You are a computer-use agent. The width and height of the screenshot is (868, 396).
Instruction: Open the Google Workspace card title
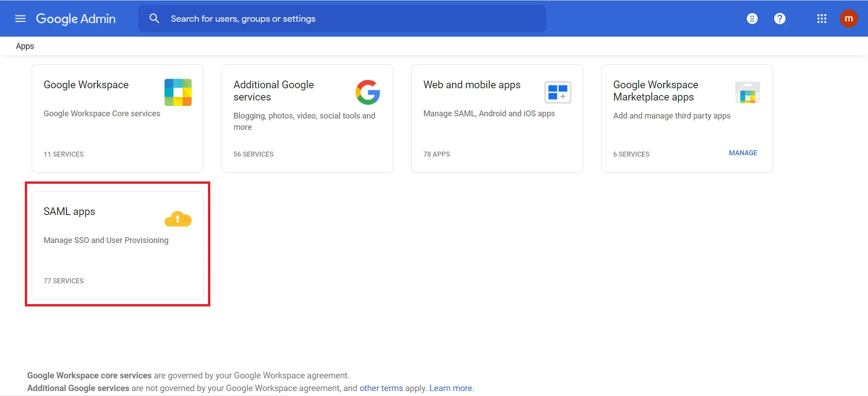point(86,85)
